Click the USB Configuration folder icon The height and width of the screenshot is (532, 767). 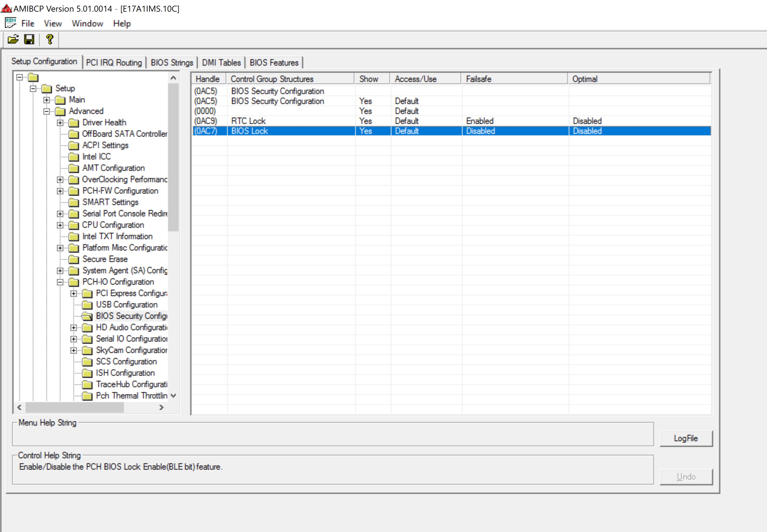coord(87,305)
